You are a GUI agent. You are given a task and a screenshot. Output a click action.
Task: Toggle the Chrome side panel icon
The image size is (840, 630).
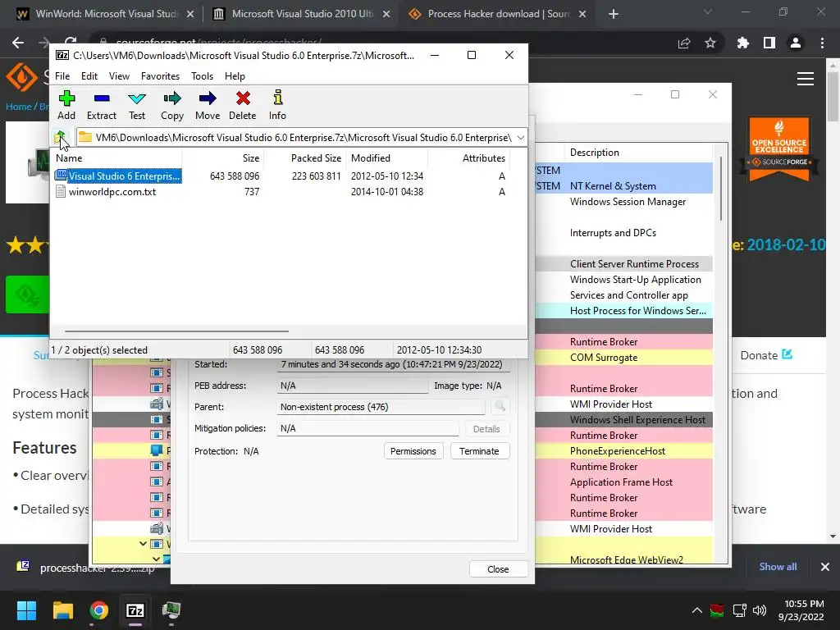click(769, 43)
